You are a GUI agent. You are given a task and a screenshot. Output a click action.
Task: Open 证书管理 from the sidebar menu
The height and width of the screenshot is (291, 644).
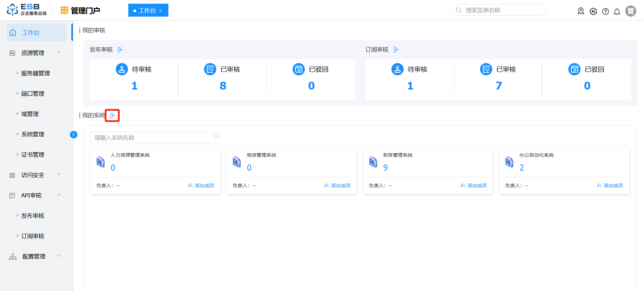pos(33,155)
